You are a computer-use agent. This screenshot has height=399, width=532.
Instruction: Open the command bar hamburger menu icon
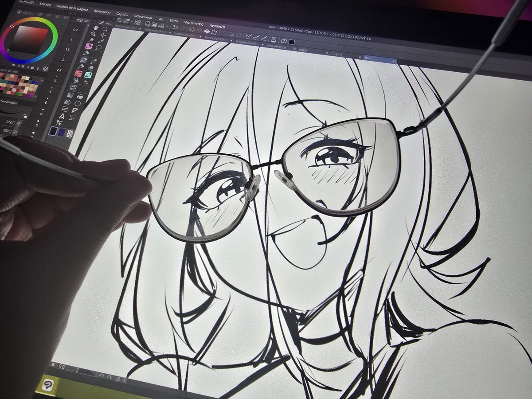coord(119,20)
